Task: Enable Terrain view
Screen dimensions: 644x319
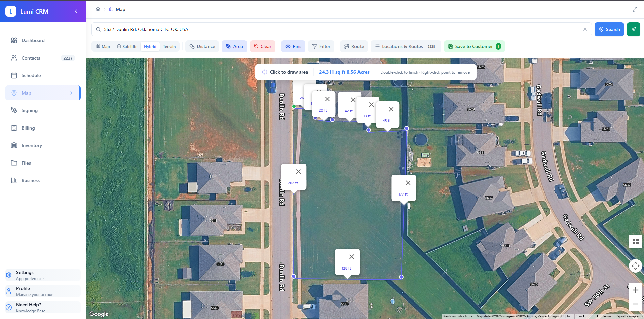Action: tap(169, 46)
